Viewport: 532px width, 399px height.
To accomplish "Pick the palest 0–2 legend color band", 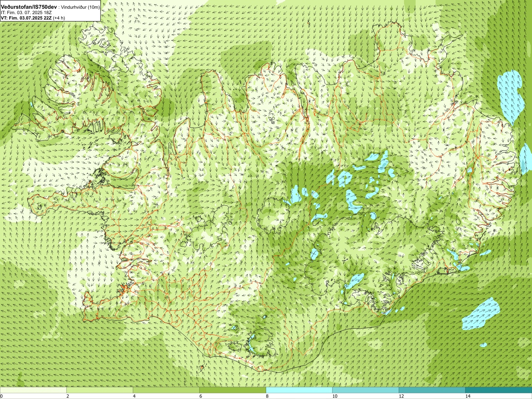I will pyautogui.click(x=33, y=390).
